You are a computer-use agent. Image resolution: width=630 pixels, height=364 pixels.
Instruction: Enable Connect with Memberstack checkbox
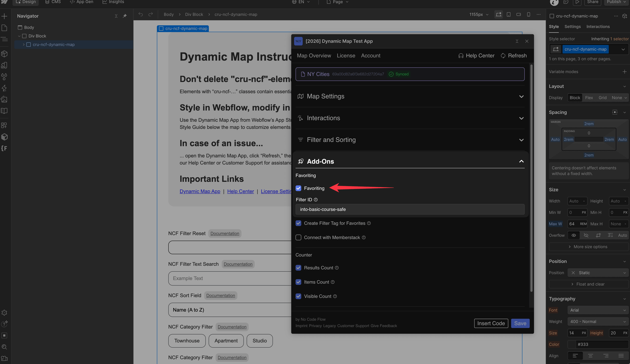pyautogui.click(x=299, y=237)
